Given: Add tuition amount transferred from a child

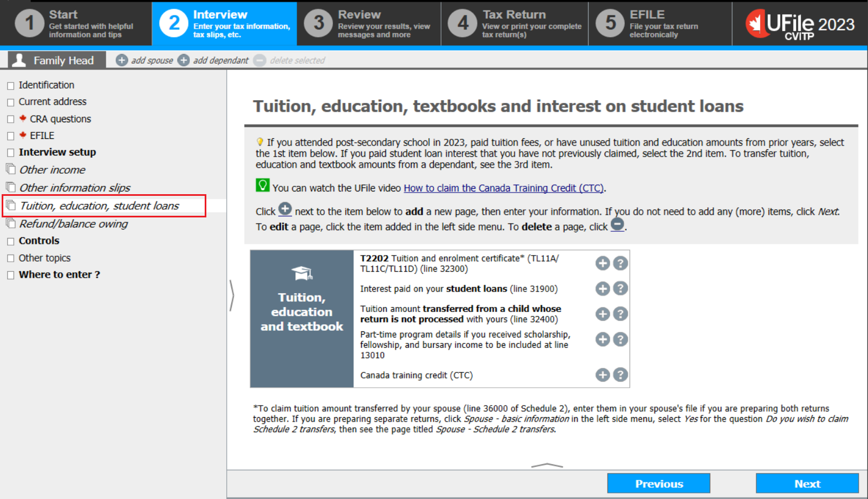Looking at the screenshot, I should click(x=602, y=314).
